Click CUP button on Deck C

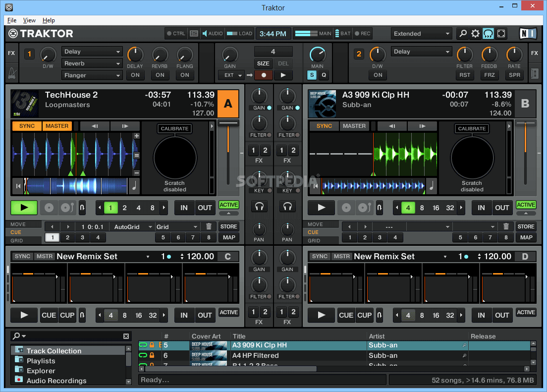coord(67,315)
